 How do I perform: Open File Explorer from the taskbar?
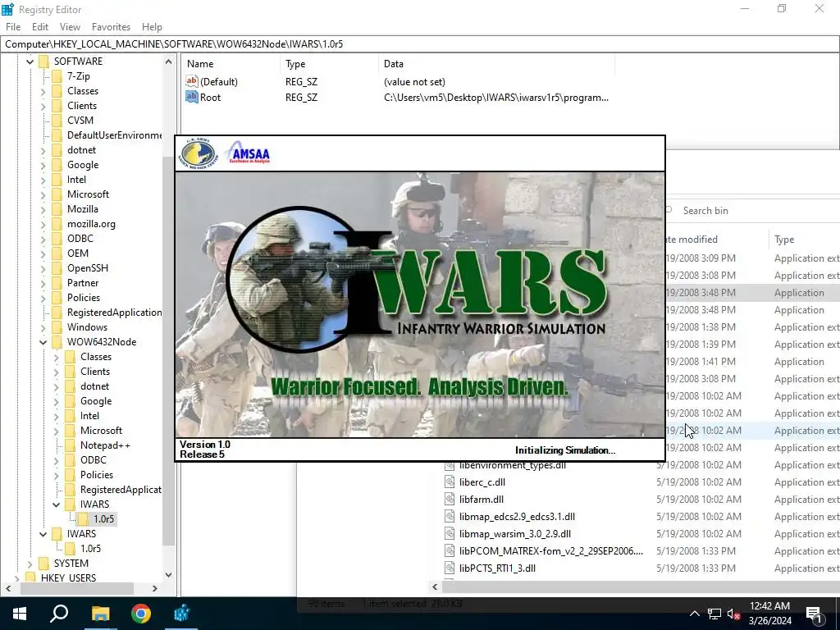tap(100, 614)
